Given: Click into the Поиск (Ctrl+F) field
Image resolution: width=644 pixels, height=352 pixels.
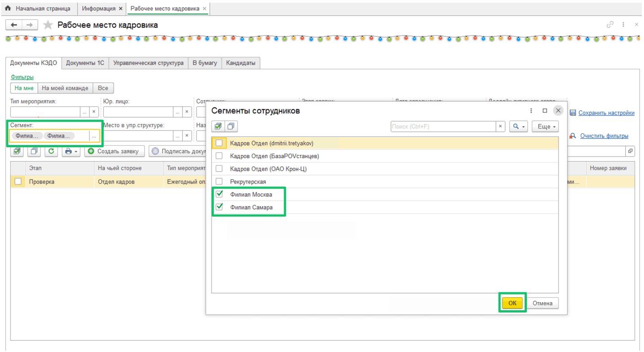Looking at the screenshot, I should 443,127.
